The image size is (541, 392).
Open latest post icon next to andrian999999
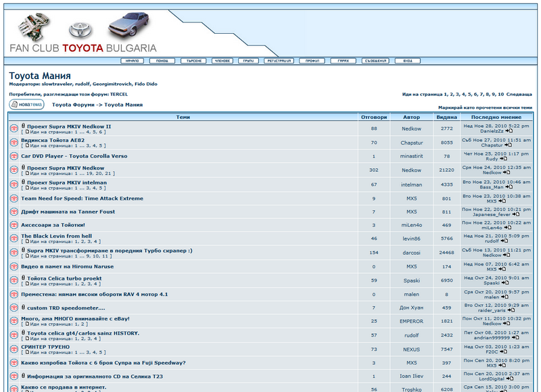click(x=515, y=337)
